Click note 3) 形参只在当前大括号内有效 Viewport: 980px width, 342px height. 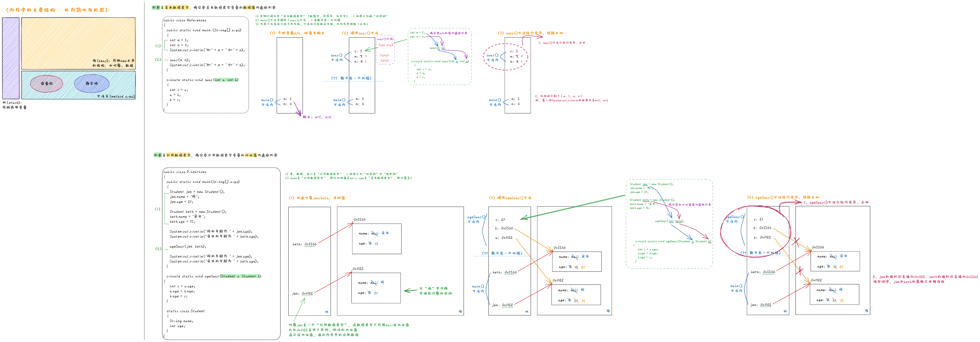pos(312,24)
